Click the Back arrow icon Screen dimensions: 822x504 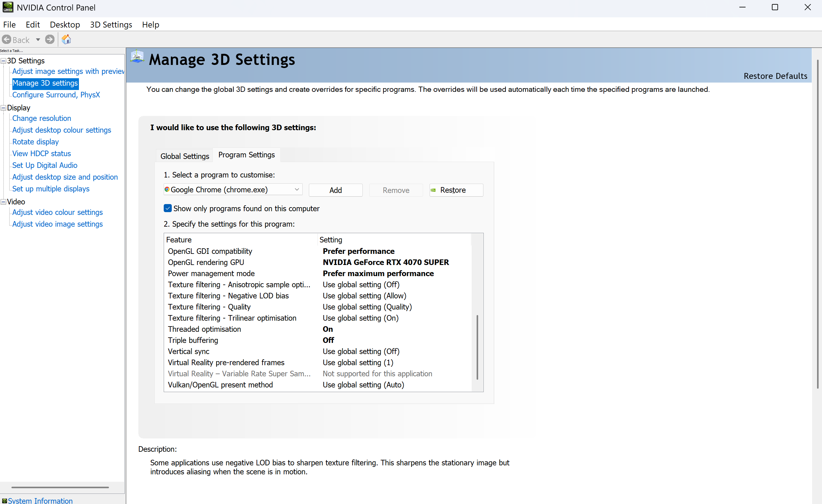tap(6, 40)
